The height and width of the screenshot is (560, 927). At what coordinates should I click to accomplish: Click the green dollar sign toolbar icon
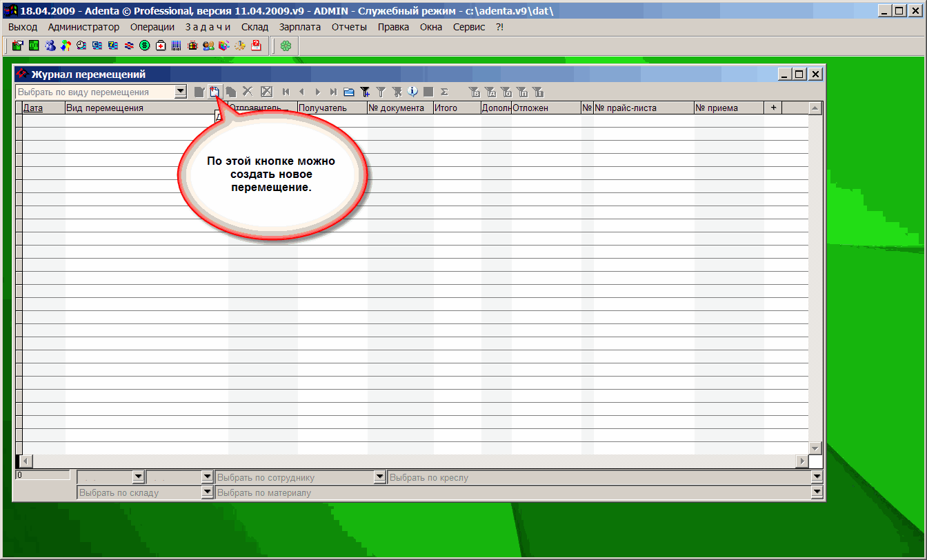click(x=145, y=46)
